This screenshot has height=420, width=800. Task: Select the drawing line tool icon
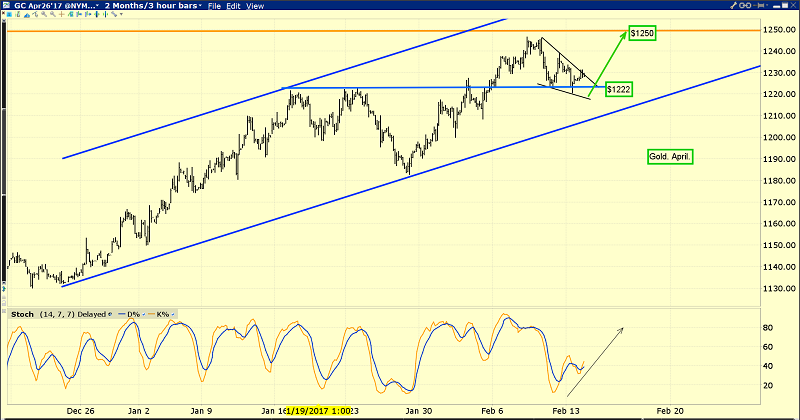[114, 14]
